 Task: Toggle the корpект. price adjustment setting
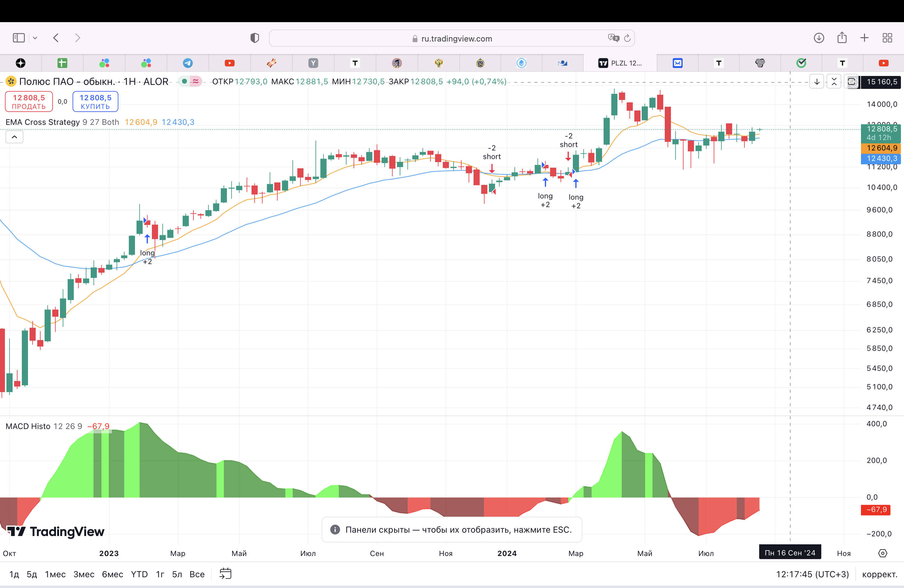tap(880, 574)
